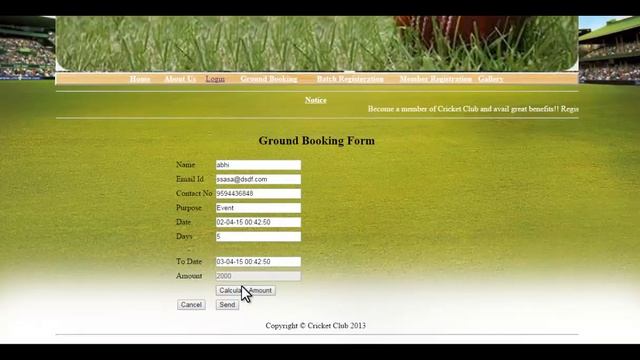Viewport: 640px width, 360px height.
Task: Open the Home navigation link
Action: coord(140,79)
